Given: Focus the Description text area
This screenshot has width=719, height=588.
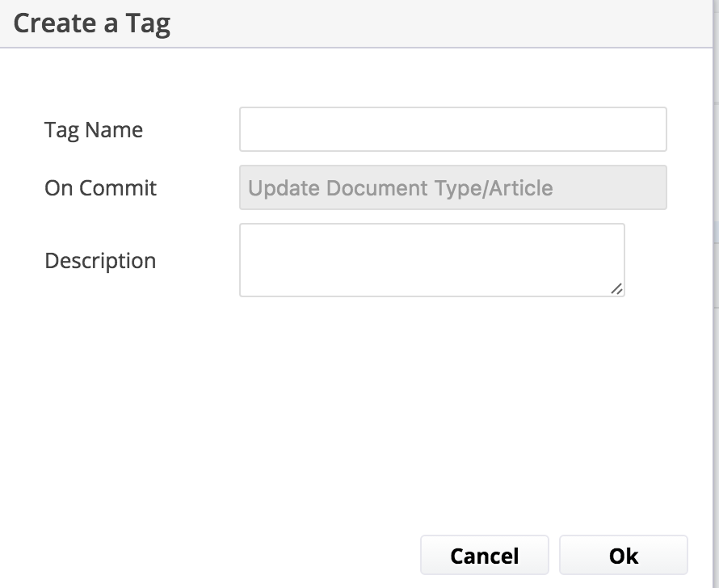Looking at the screenshot, I should (432, 260).
